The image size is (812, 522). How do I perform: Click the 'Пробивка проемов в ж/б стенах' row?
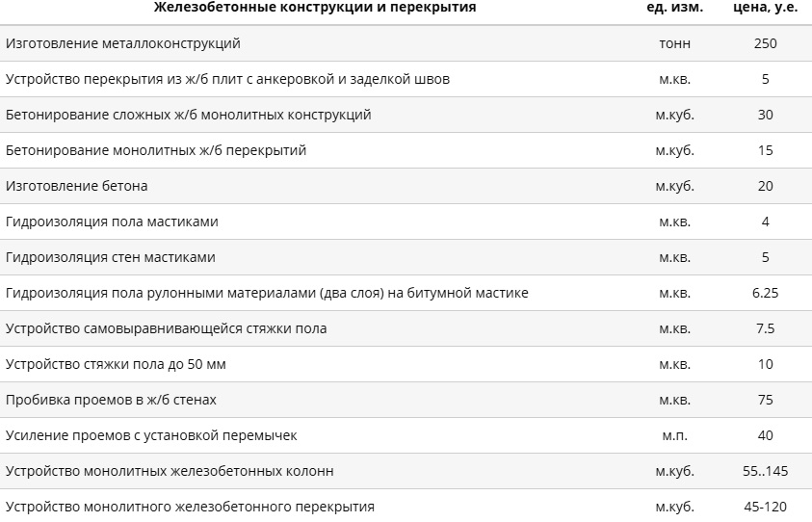pyautogui.click(x=406, y=400)
